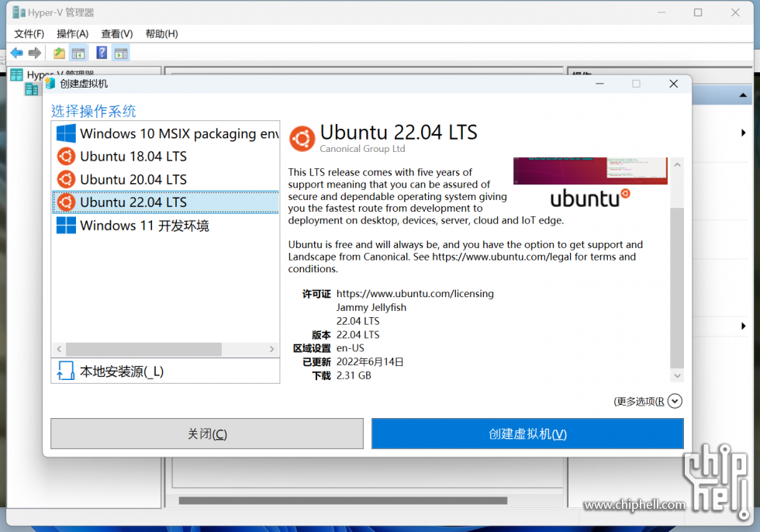Click the en-US locale value
This screenshot has width=760, height=532.
point(350,348)
